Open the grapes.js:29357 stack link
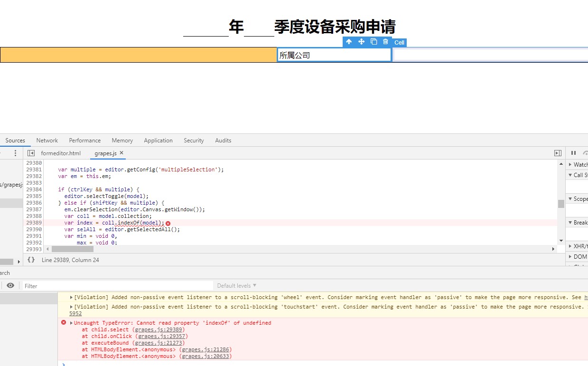The height and width of the screenshot is (366, 588). [163, 336]
